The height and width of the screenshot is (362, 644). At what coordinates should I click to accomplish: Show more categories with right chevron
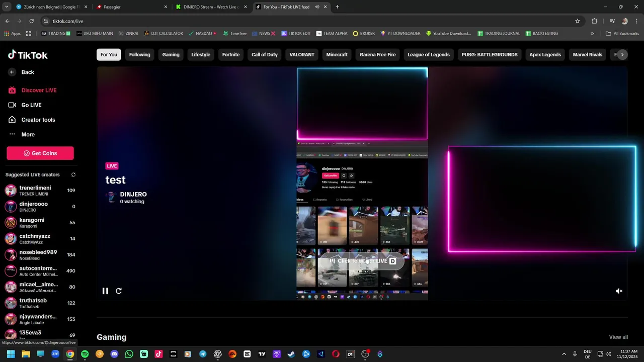(622, 55)
